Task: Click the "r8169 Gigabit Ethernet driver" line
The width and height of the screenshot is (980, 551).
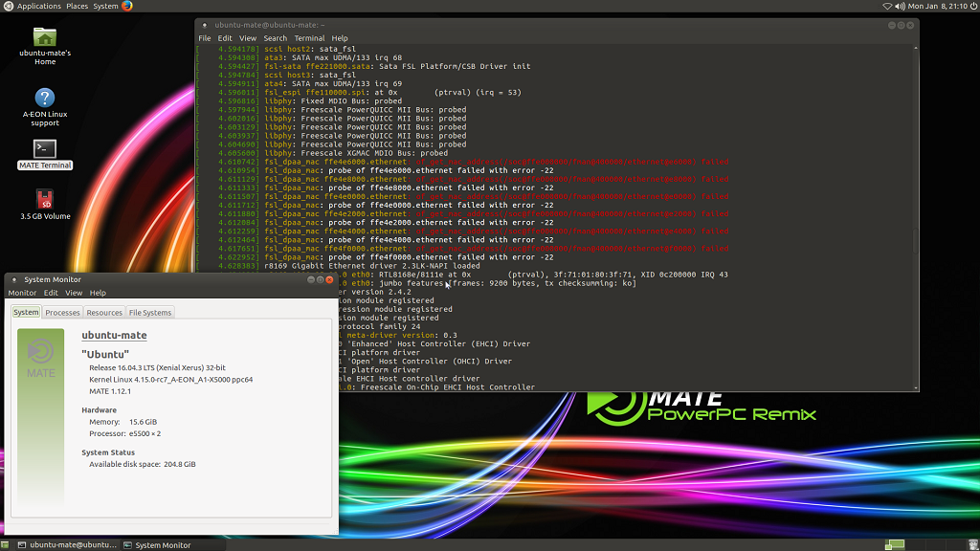Action: [372, 266]
